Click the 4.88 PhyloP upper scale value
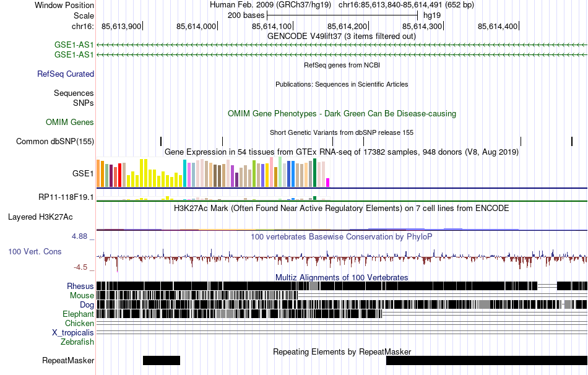The height and width of the screenshot is (375, 588). click(x=79, y=236)
